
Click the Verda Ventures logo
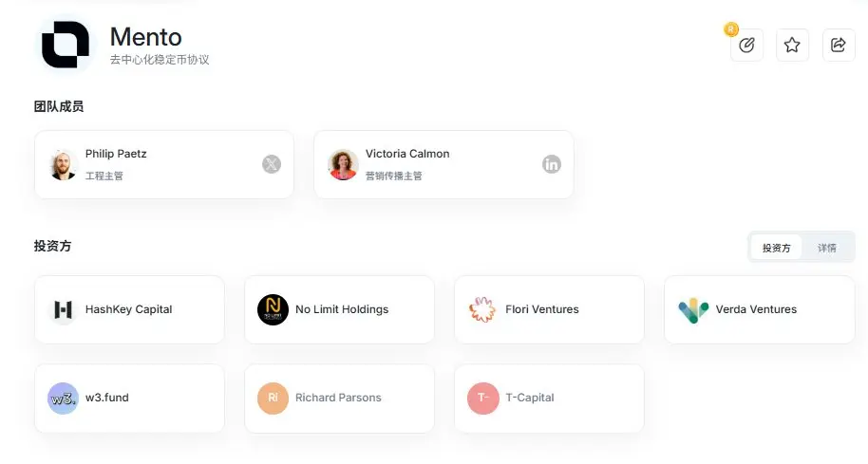coord(693,310)
